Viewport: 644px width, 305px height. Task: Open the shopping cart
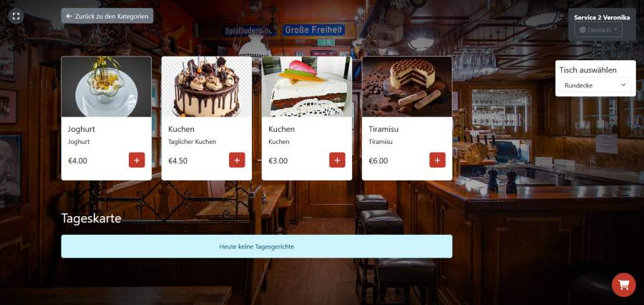(623, 284)
